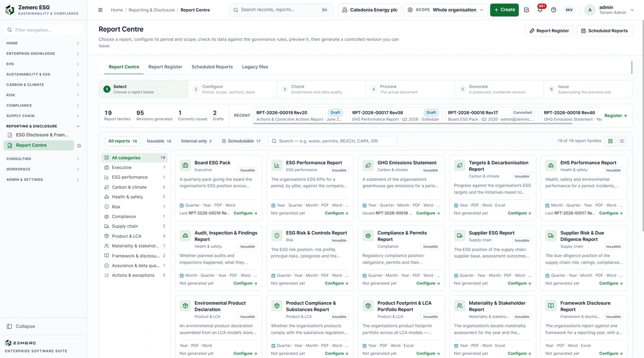Open recent report RPT-2026-00019 Rev20
The height and width of the screenshot is (358, 644).
click(299, 116)
